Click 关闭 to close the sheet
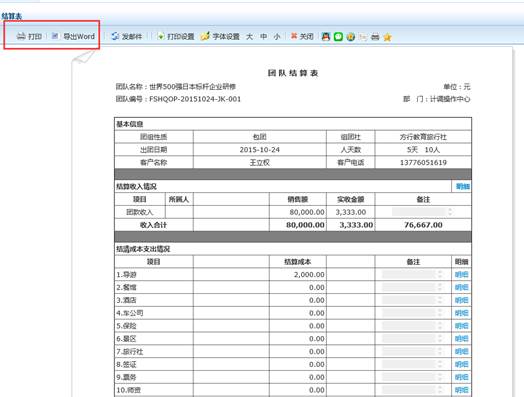 [302, 36]
